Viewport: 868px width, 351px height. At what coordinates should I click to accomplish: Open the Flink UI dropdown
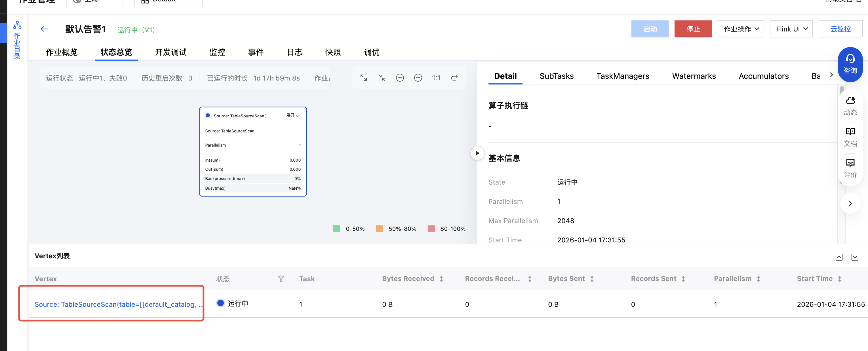(791, 29)
